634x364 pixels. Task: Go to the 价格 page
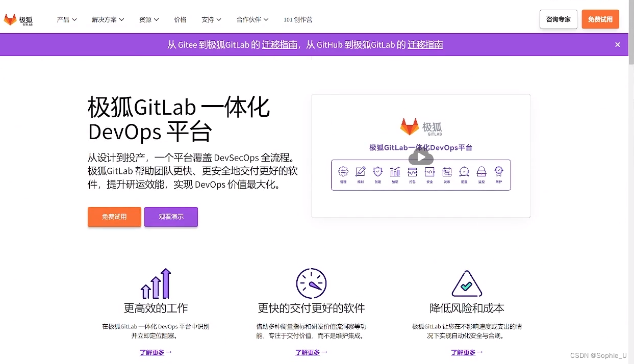tap(180, 20)
